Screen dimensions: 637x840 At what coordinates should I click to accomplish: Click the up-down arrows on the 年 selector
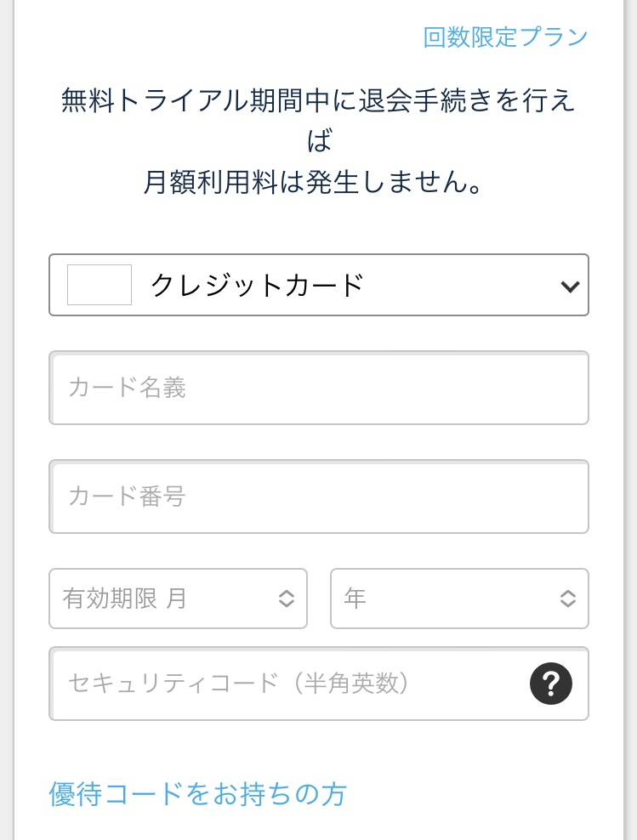[x=568, y=599]
